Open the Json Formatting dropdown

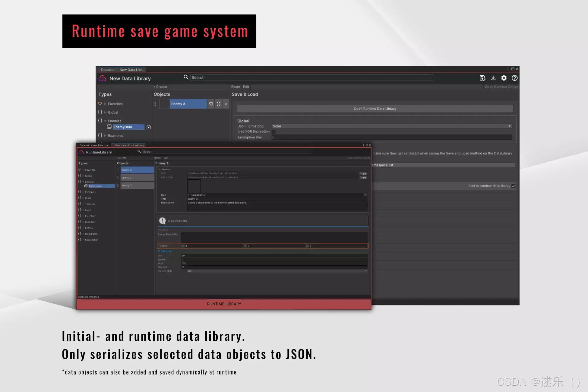tap(391, 126)
